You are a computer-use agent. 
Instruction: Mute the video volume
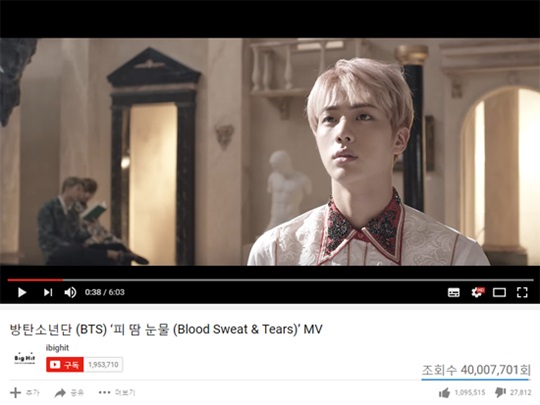click(x=70, y=292)
